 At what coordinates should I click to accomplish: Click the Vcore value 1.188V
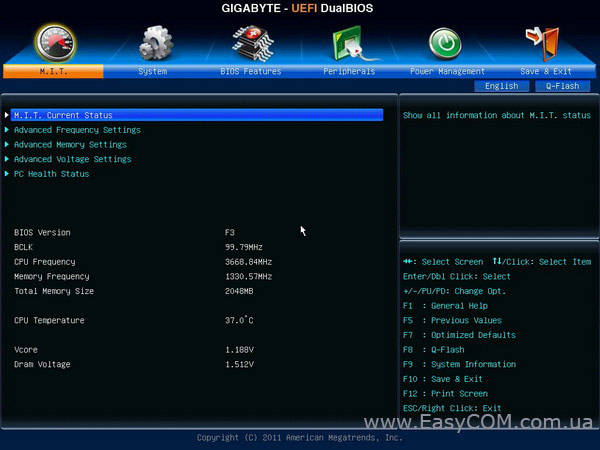click(x=239, y=350)
